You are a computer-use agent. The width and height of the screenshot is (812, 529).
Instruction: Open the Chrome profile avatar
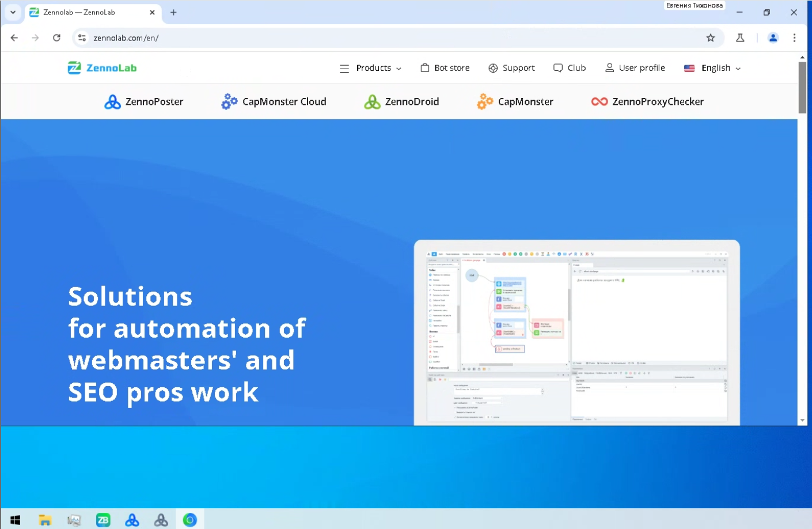(x=773, y=38)
